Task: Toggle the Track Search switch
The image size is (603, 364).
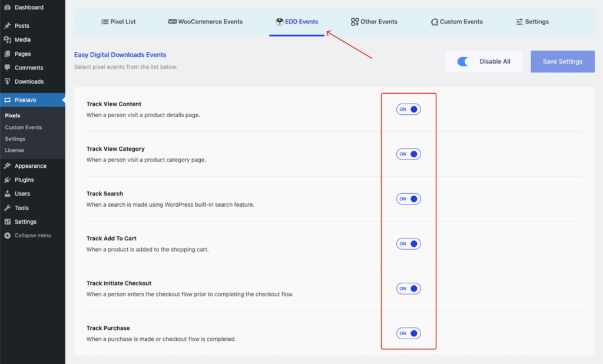Action: tap(408, 199)
